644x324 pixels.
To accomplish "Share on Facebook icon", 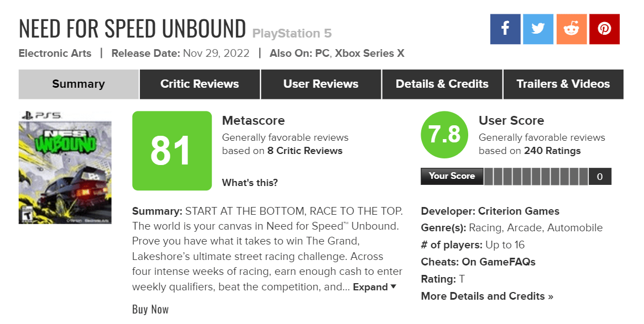I will pyautogui.click(x=505, y=29).
